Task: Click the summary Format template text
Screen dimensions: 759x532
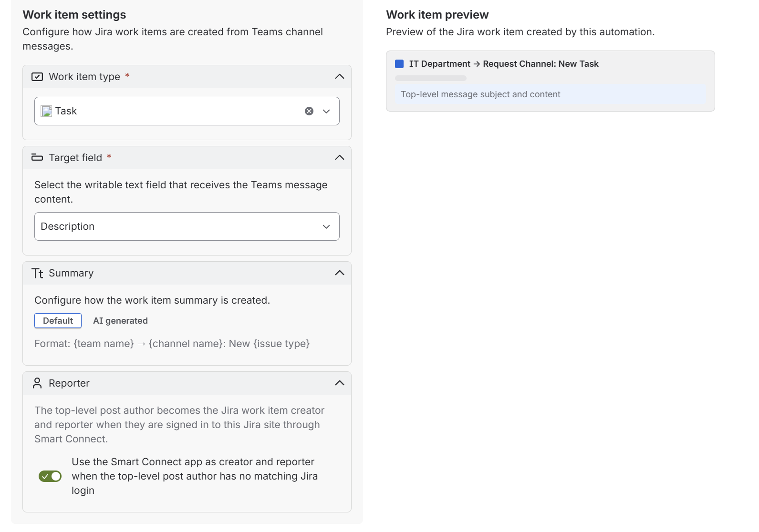Action: pos(172,344)
